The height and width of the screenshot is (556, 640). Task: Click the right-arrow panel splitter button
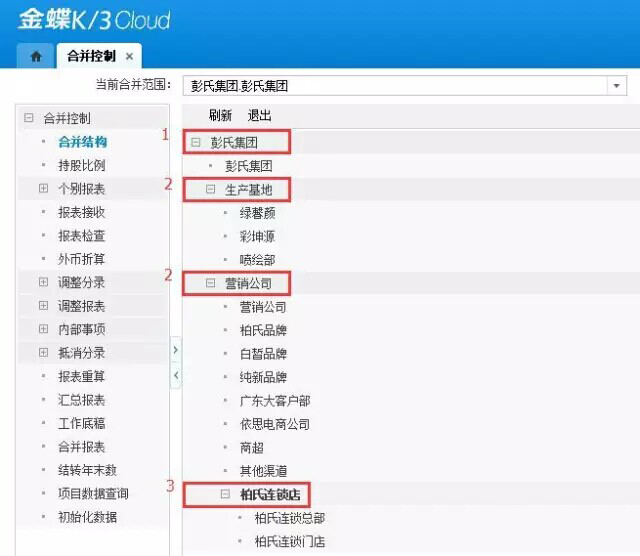[x=176, y=350]
